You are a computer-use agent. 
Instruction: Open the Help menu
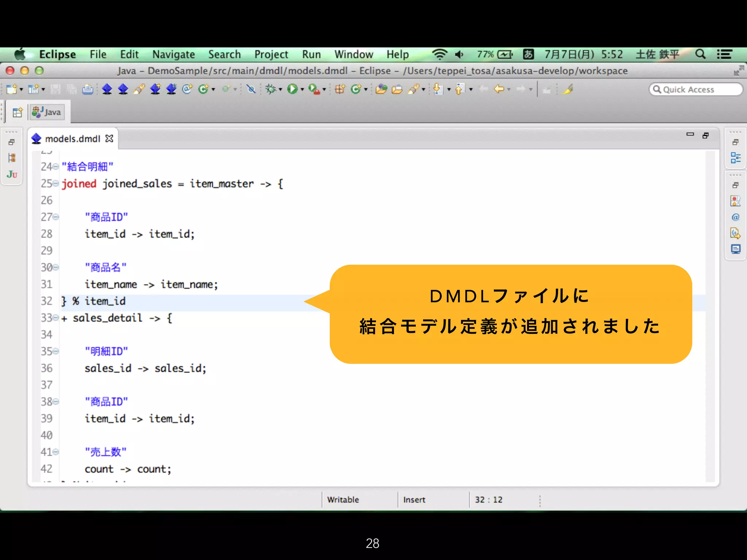(398, 54)
